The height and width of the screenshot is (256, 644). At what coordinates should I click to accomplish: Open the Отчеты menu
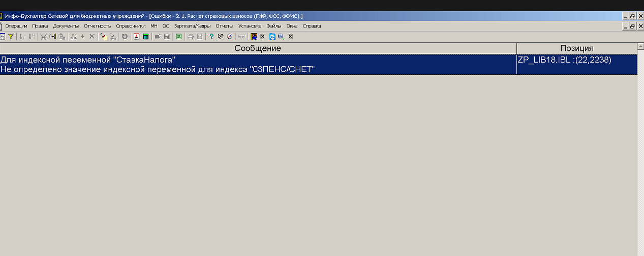(225, 26)
